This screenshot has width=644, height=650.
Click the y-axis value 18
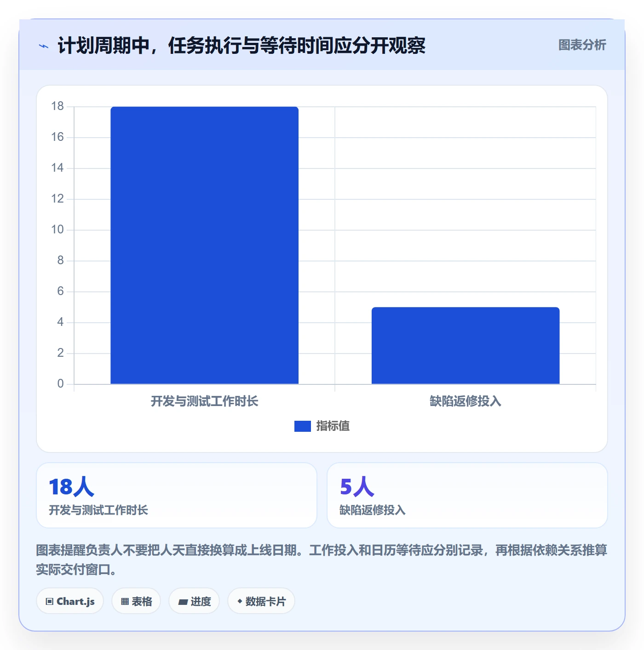[57, 106]
